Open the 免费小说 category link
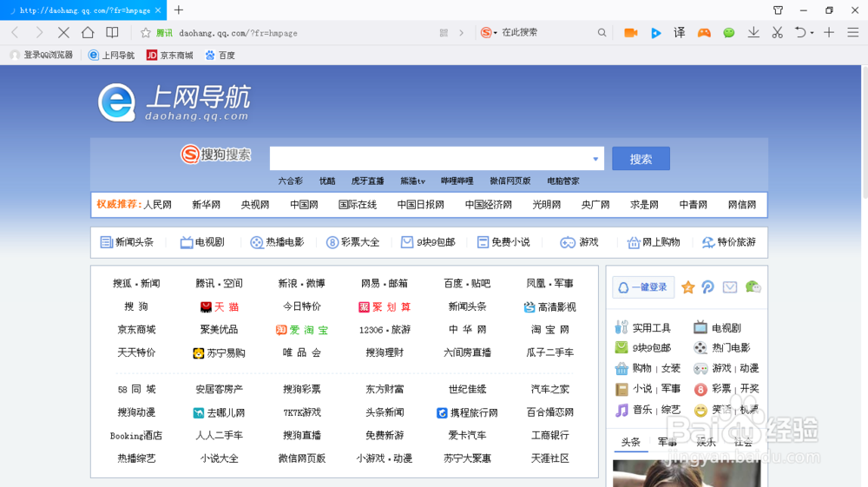The width and height of the screenshot is (868, 487). [503, 242]
